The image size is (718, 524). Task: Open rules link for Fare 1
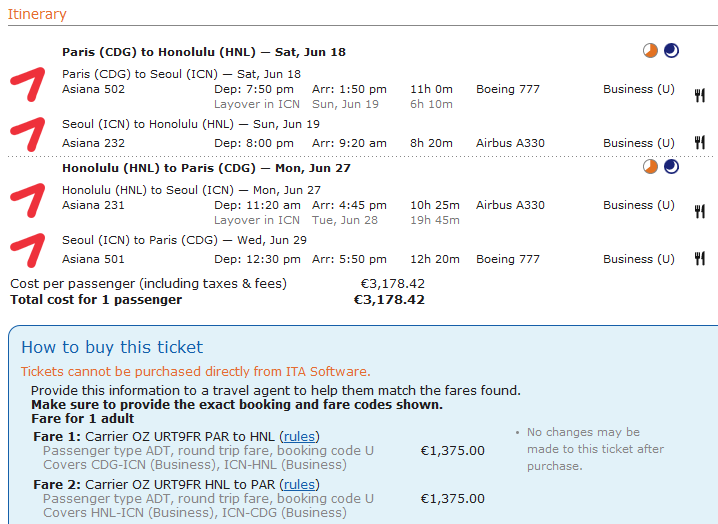click(x=299, y=437)
